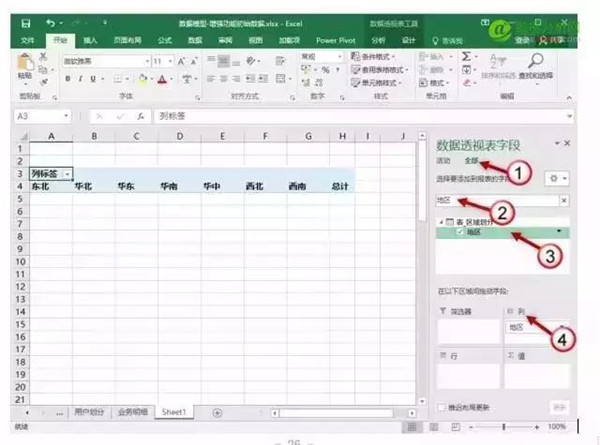Click the Borders icon
600x445 pixels.
[117, 79]
